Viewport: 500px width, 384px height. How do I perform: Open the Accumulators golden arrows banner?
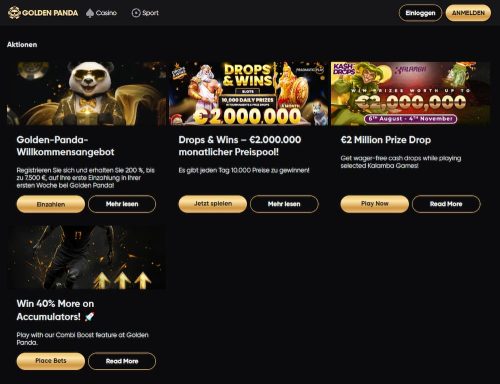[86, 257]
